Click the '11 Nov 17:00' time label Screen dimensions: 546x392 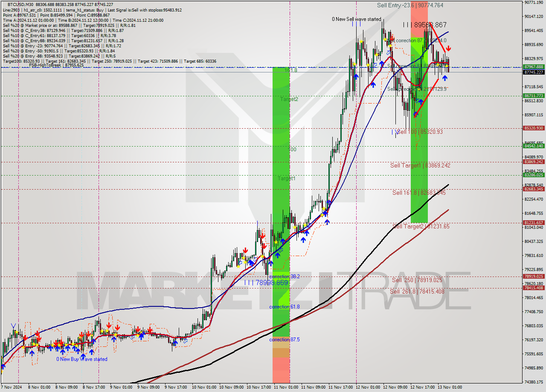pos(340,387)
